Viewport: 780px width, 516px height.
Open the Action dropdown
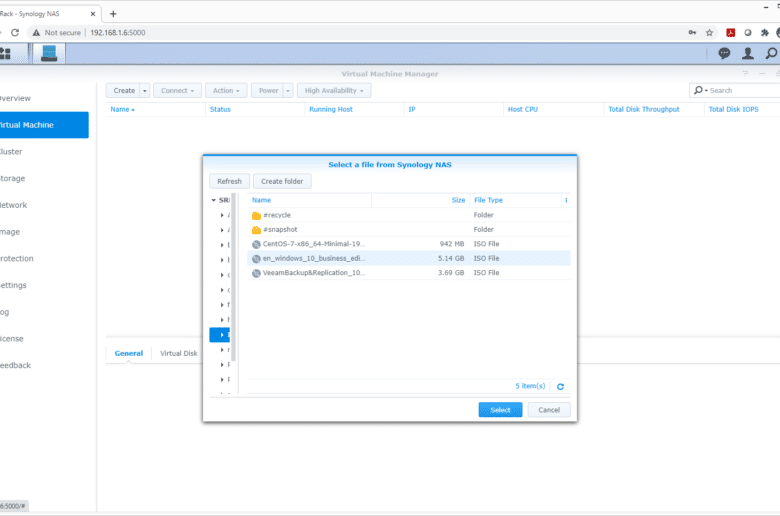(x=226, y=91)
